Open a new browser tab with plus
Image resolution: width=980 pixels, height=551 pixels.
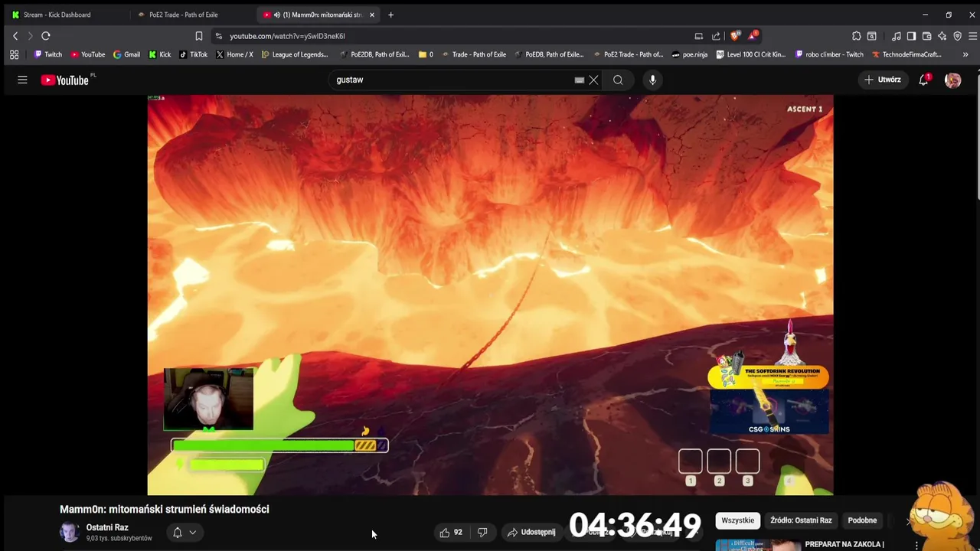pos(390,15)
